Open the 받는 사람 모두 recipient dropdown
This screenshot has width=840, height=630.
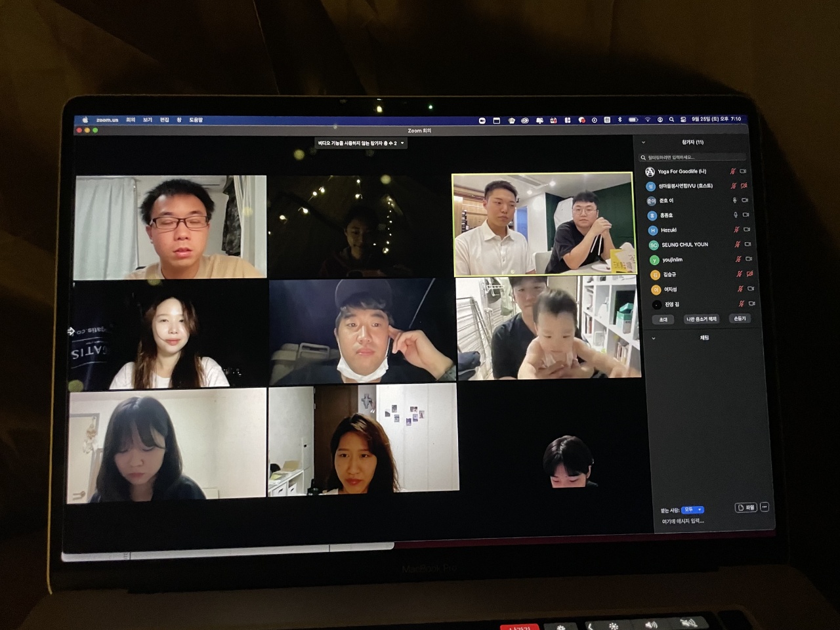[x=692, y=510]
